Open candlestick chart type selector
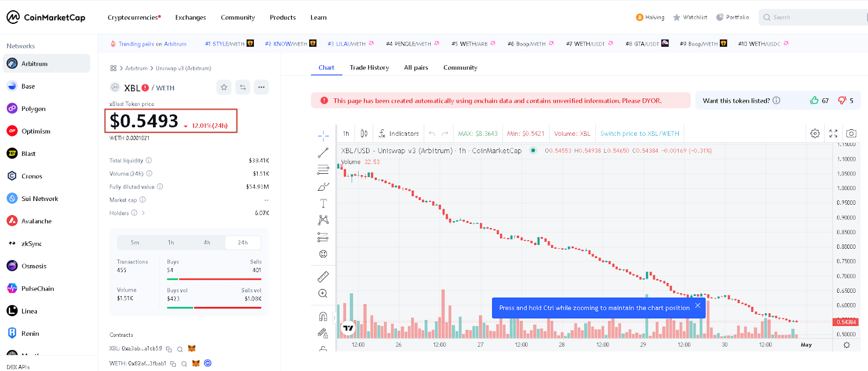 [364, 133]
